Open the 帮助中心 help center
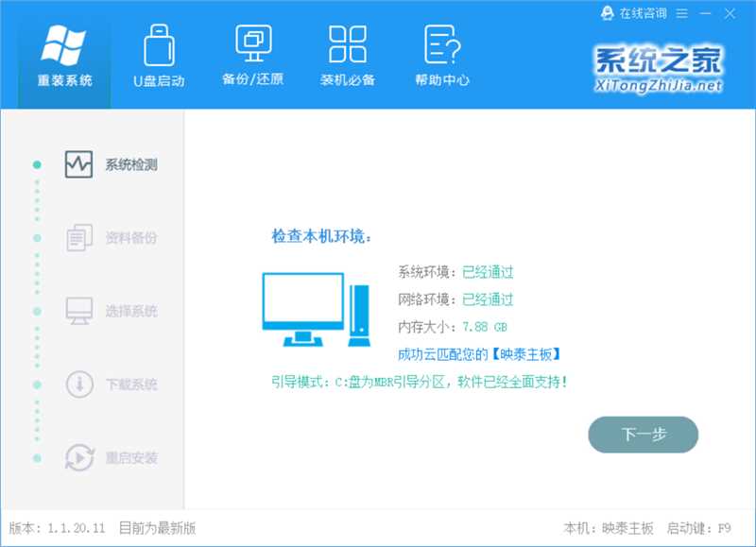Viewport: 756px width, 547px height. click(441, 55)
